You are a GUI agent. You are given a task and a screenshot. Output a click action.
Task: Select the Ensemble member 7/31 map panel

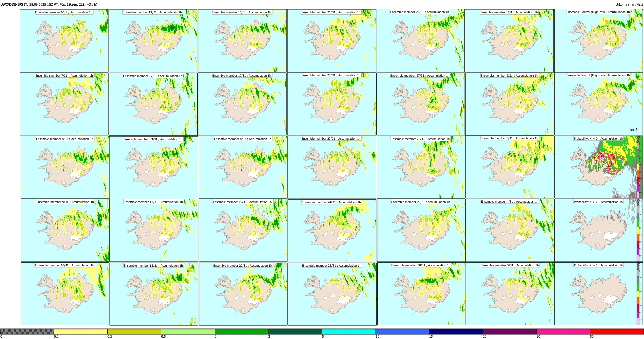(x=64, y=104)
